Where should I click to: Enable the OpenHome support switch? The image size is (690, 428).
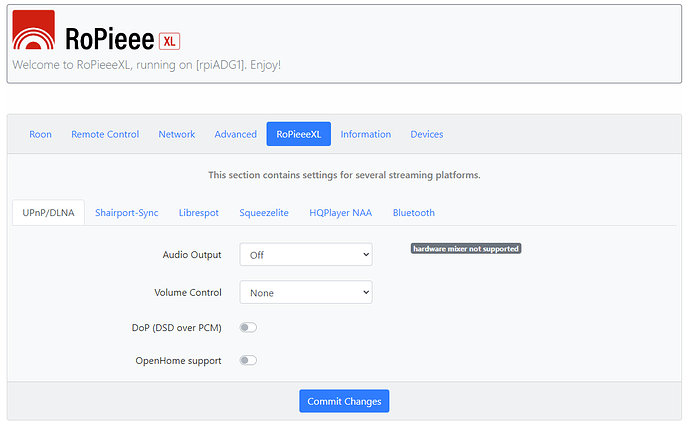[248, 361]
